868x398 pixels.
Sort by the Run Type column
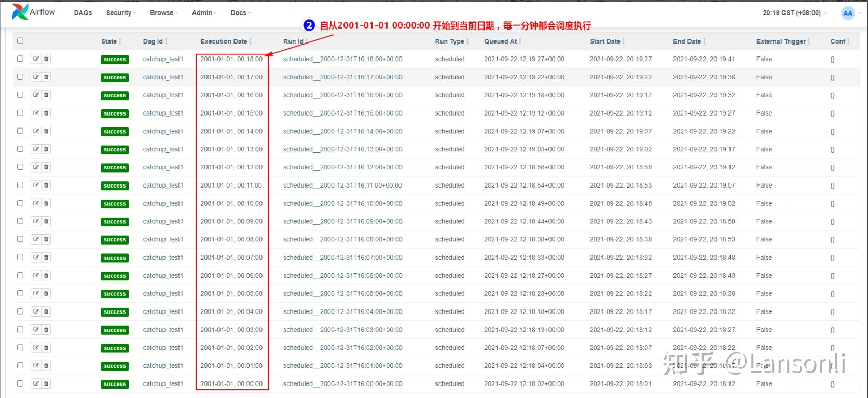452,41
